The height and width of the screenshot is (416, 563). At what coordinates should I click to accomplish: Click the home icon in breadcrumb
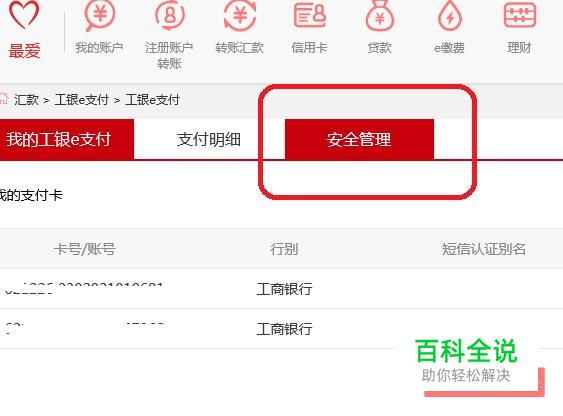(3, 99)
